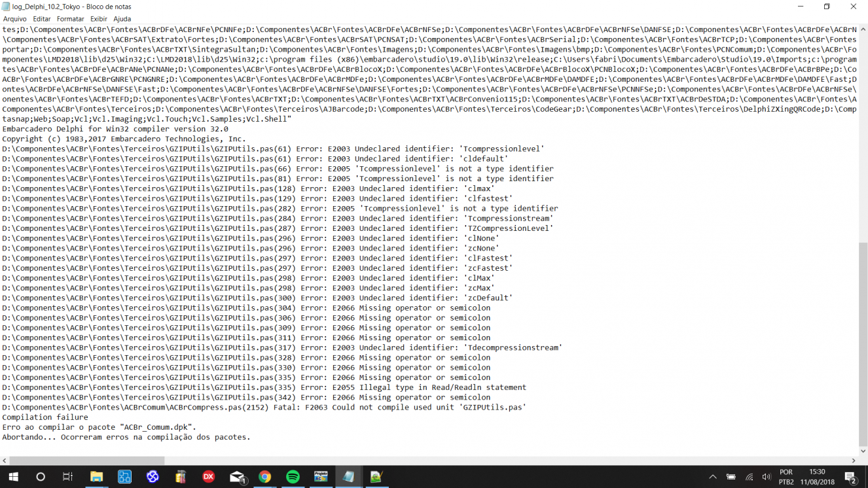This screenshot has height=488, width=868.
Task: Open the Ajuda menu
Action: point(122,19)
